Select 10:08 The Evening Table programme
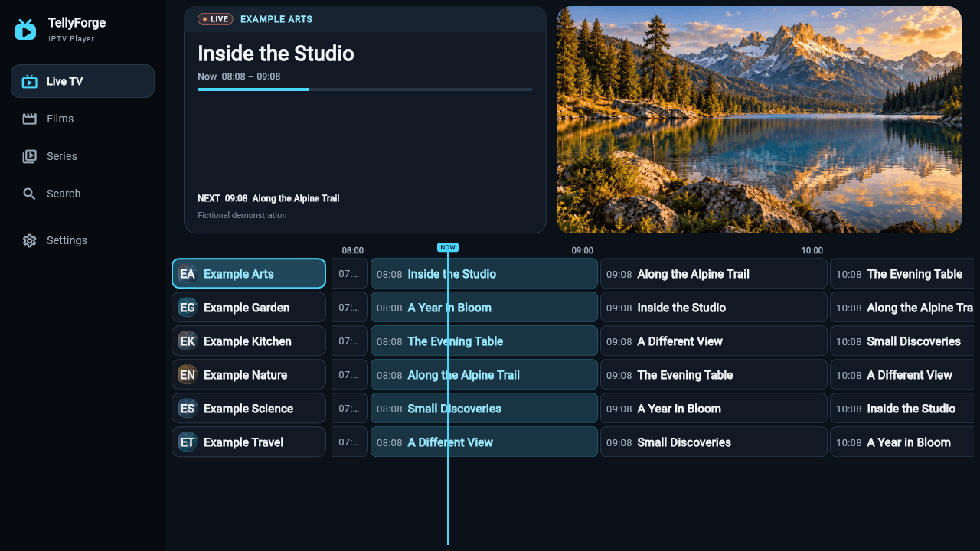 [x=902, y=274]
